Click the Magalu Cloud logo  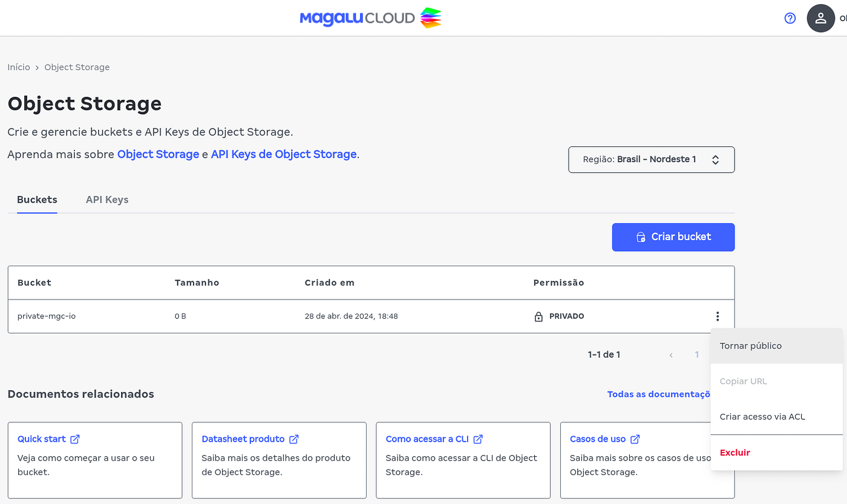tap(371, 18)
